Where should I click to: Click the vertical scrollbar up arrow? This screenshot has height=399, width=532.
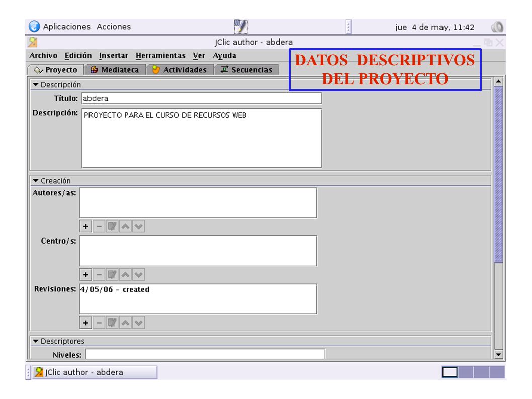[498, 81]
